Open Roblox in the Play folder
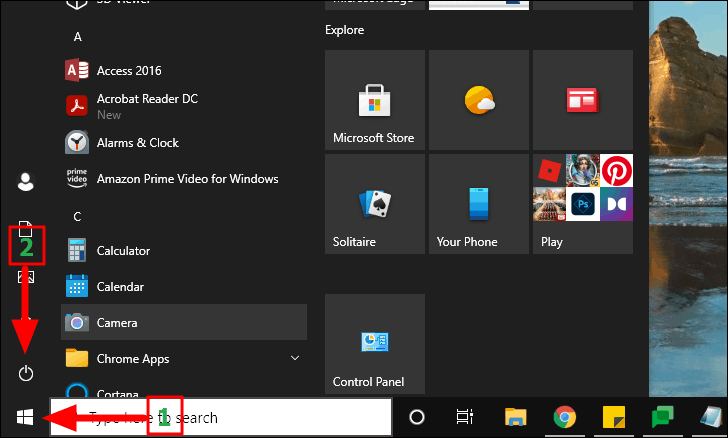The image size is (728, 438). pyautogui.click(x=549, y=170)
